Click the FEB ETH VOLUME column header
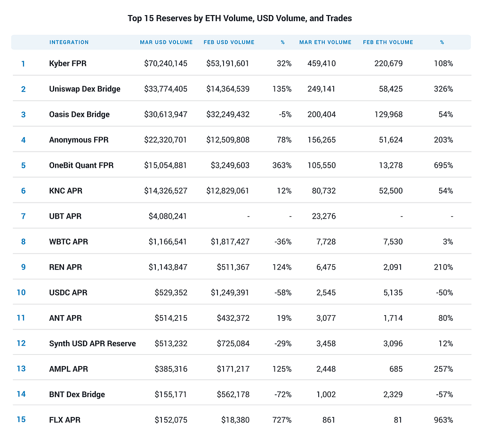Image resolution: width=482 pixels, height=448 pixels. click(x=388, y=42)
